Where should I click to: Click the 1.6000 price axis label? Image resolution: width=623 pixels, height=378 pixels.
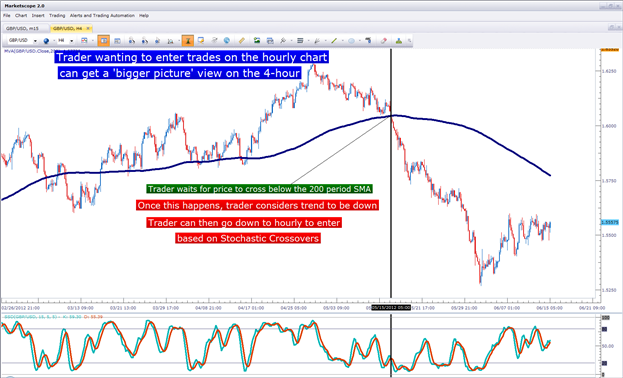(609, 126)
